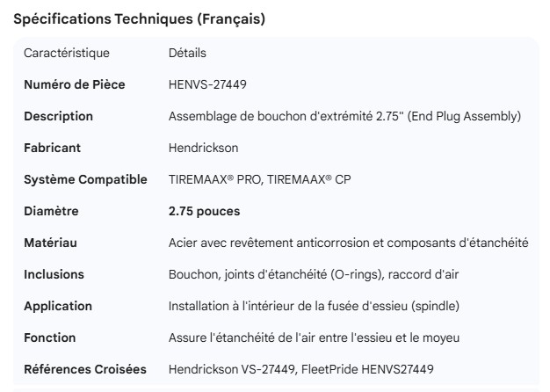Click the manufacturer value 'Hendrickson'

[x=203, y=149]
